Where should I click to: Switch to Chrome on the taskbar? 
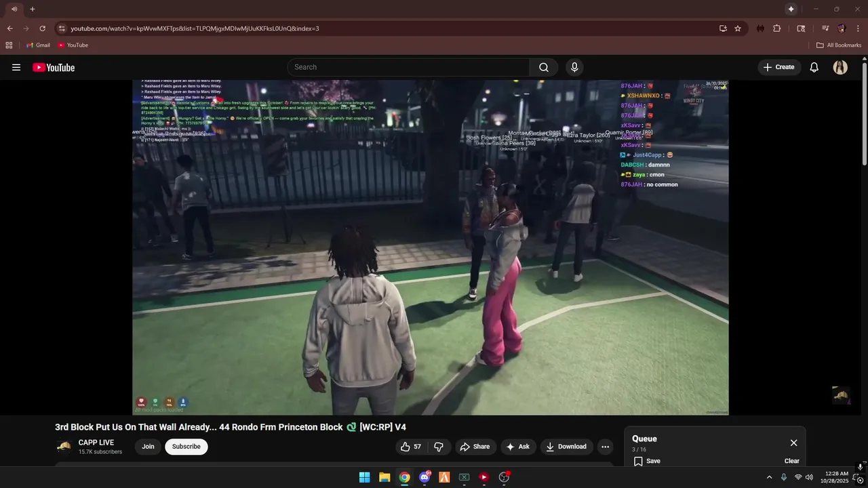(x=404, y=477)
